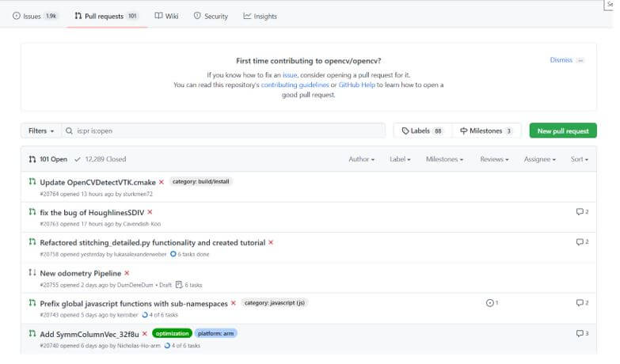Click the Labels tag icon
The width and height of the screenshot is (620, 364).
(x=405, y=131)
